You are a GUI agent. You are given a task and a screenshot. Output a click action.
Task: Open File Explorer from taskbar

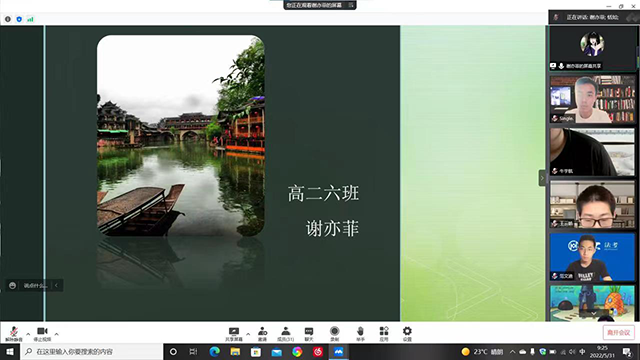pos(235,351)
